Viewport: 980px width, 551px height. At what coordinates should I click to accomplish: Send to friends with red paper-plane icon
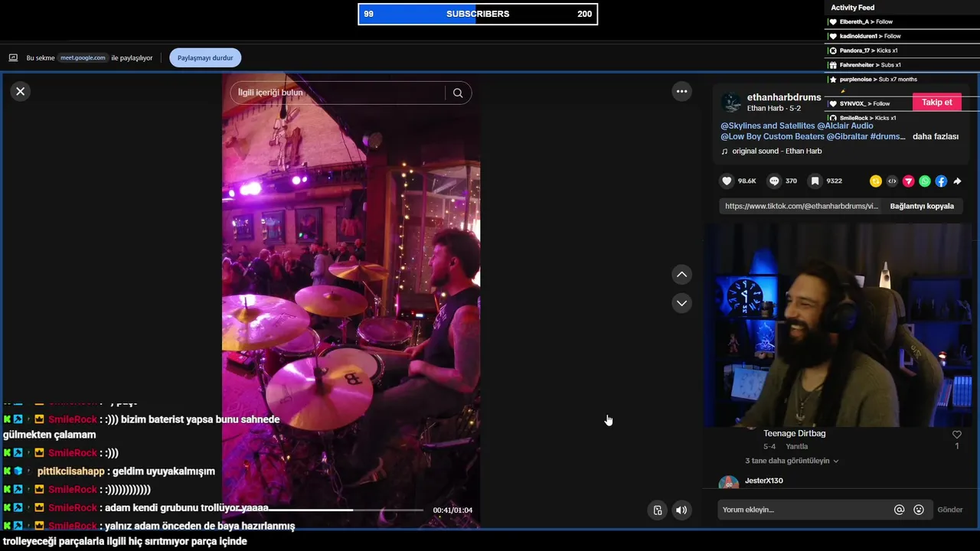coord(909,181)
